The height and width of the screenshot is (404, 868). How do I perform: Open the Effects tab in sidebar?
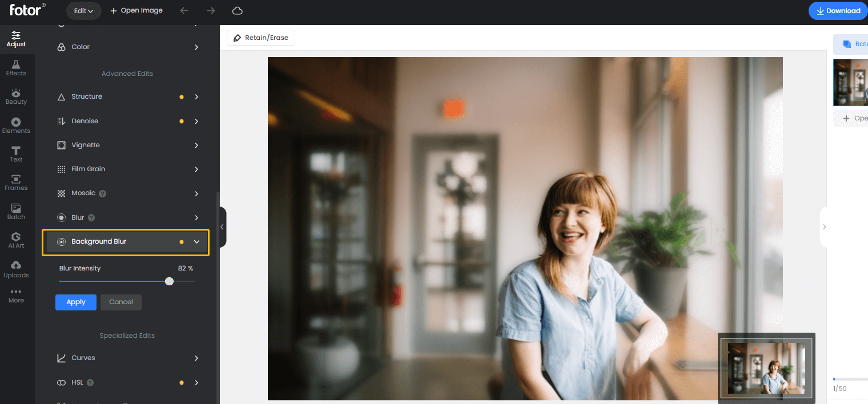pos(16,68)
